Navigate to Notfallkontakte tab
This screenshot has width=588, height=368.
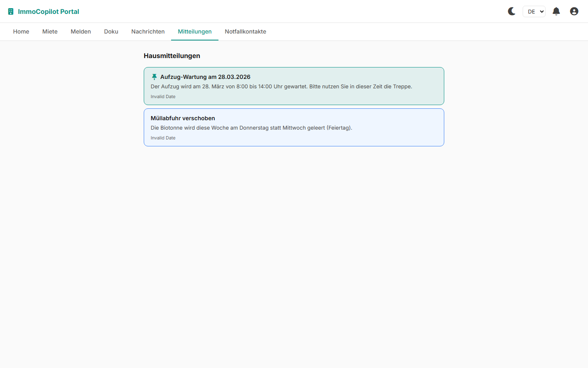coord(245,31)
